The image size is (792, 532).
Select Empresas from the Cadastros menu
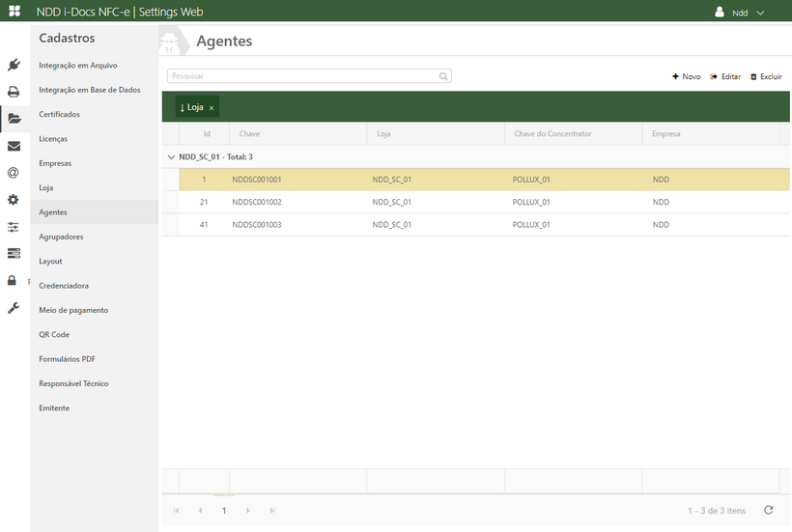(55, 163)
